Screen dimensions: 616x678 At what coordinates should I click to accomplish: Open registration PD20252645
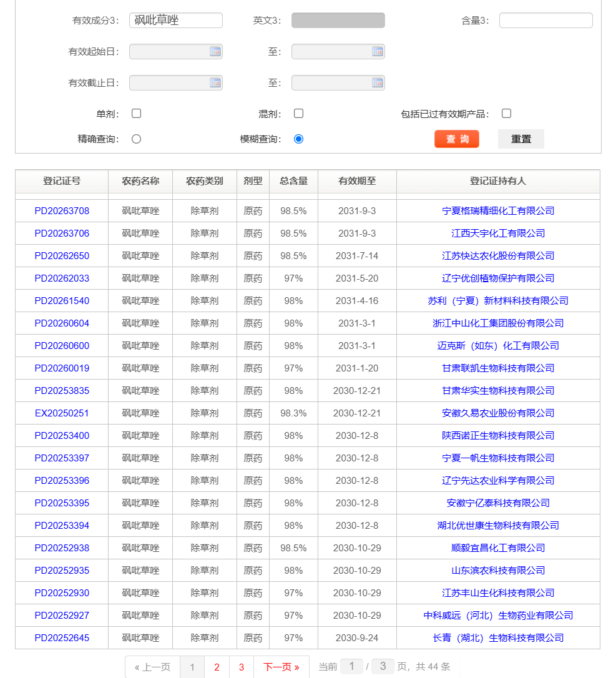tap(62, 638)
